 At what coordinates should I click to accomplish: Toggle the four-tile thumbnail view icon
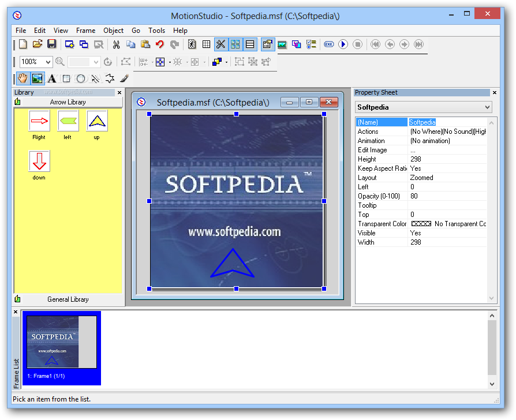tap(235, 44)
